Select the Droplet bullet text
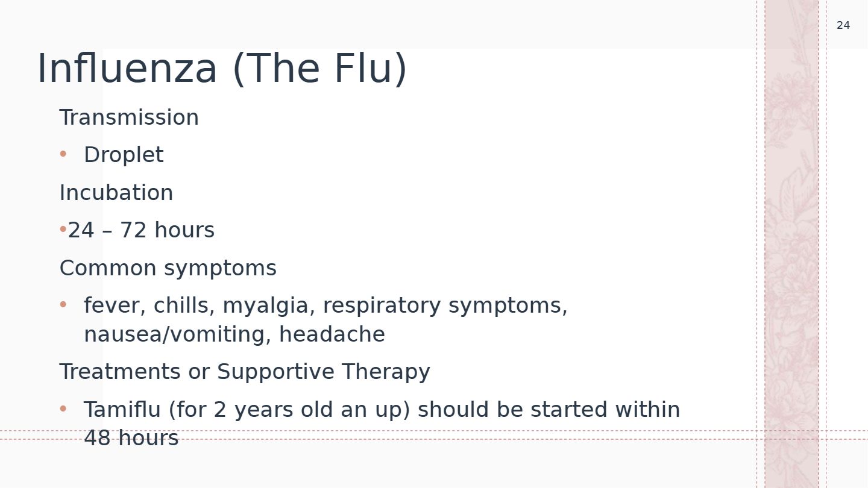 [x=124, y=155]
